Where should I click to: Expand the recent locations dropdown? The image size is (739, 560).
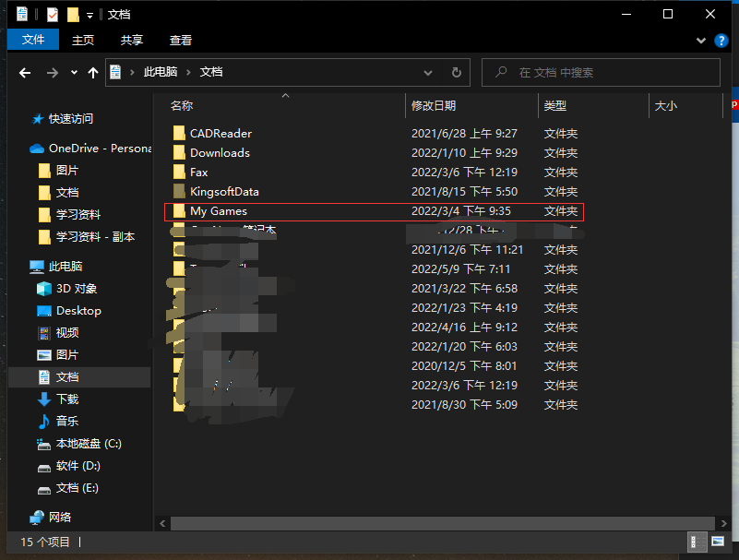point(74,72)
